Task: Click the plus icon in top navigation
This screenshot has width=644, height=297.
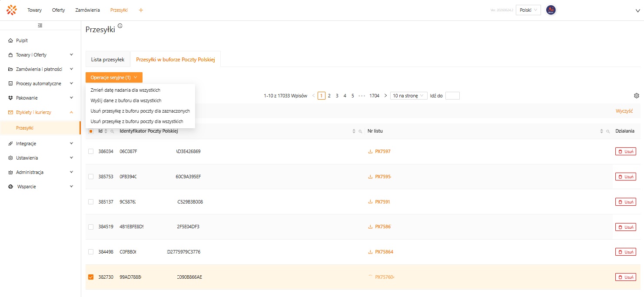Action: click(141, 10)
